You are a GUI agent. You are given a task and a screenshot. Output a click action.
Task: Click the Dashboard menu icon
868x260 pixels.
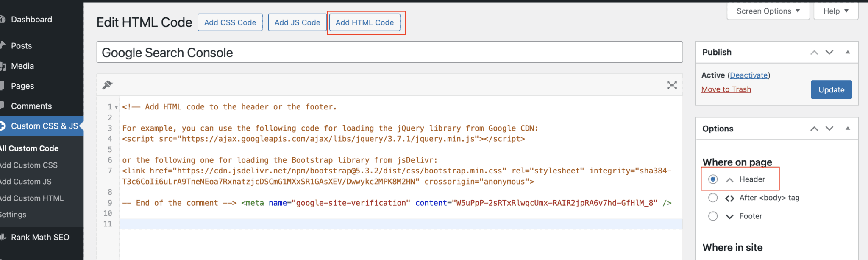tap(2, 20)
